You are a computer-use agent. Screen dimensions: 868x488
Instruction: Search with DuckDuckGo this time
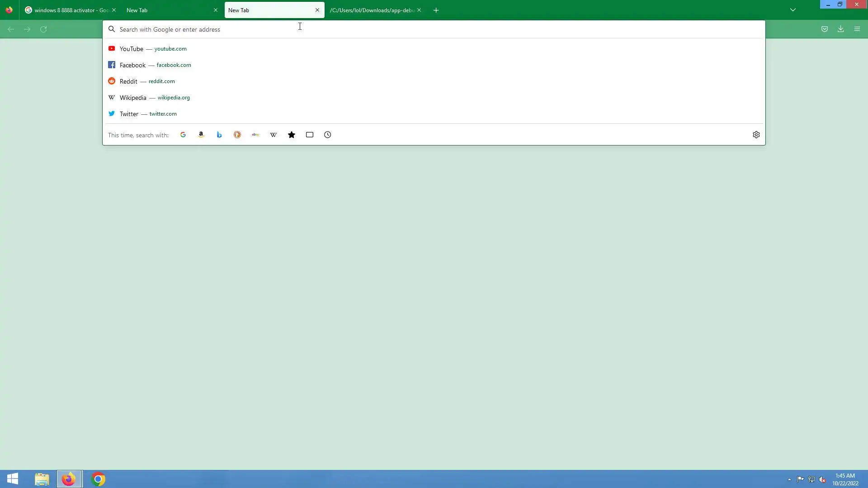(x=237, y=135)
